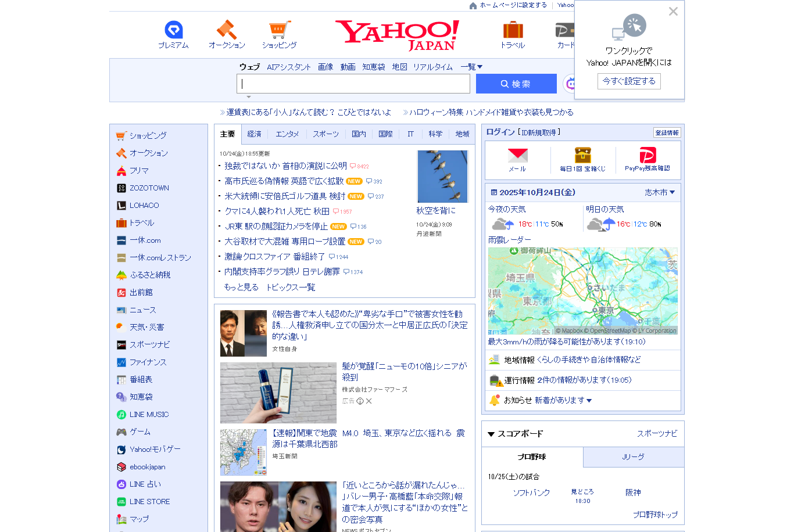812x532 pixels.
Task: Open the プロ野球トップ link
Action: (655, 514)
